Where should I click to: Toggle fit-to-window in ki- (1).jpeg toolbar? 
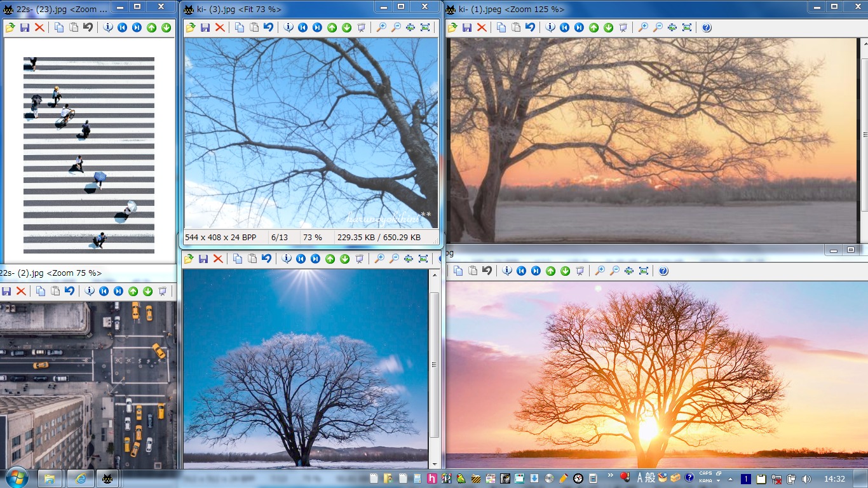(672, 27)
